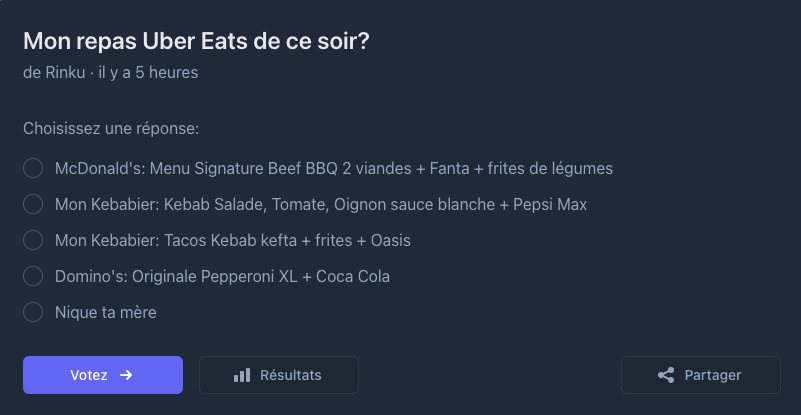Click the McDonald's Menu Signature option text

pyautogui.click(x=333, y=168)
